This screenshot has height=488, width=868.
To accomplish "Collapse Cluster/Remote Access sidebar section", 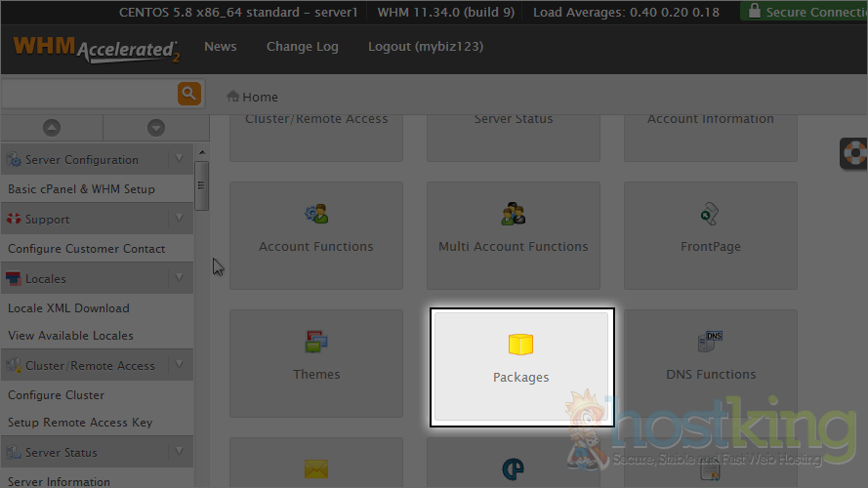I will [179, 365].
